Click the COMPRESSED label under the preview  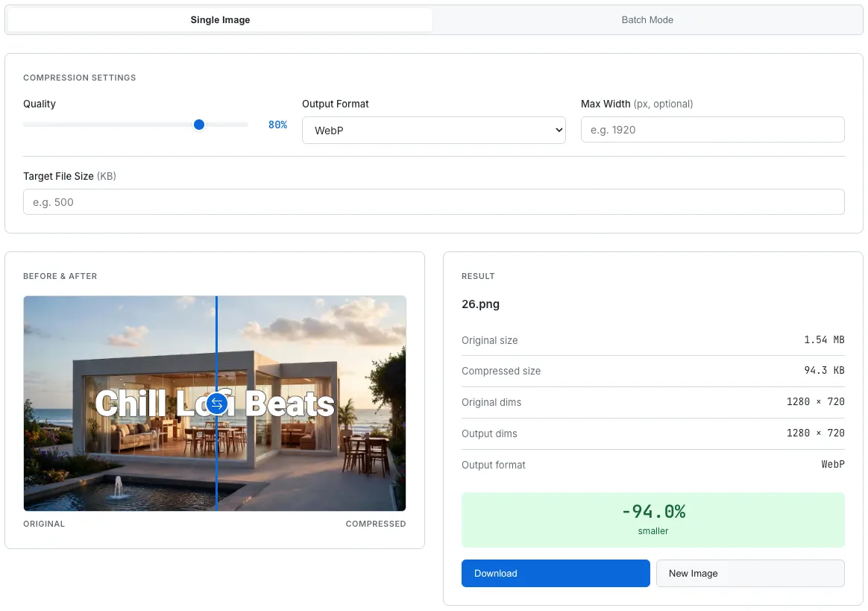click(376, 524)
